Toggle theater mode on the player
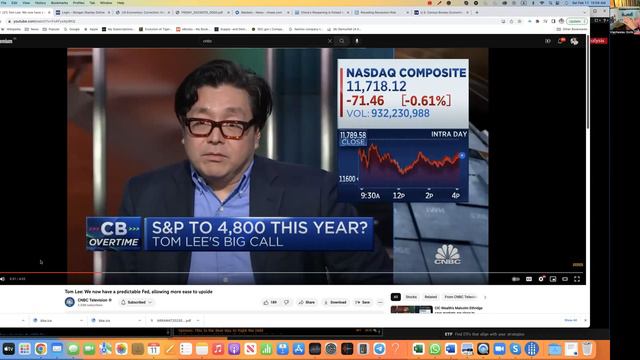The height and width of the screenshot is (360, 640). click(565, 279)
